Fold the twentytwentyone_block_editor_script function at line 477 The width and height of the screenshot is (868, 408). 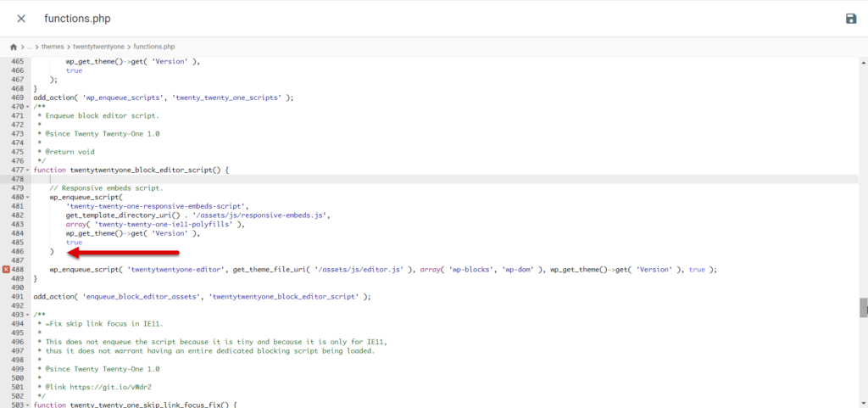pos(28,170)
